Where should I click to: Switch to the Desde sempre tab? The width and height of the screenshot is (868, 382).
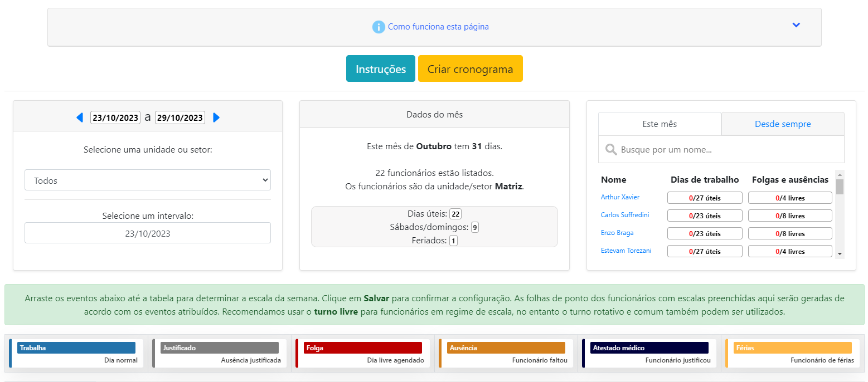click(x=783, y=124)
